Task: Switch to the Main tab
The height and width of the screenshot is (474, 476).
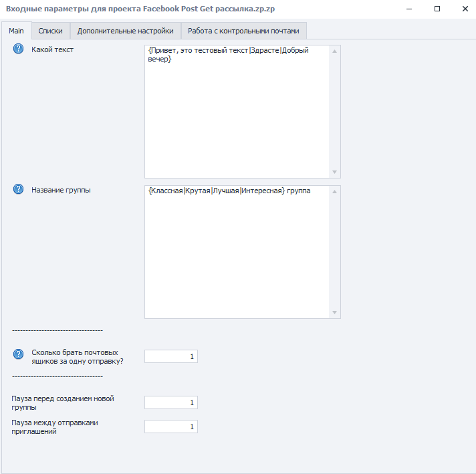Action: coord(17,31)
